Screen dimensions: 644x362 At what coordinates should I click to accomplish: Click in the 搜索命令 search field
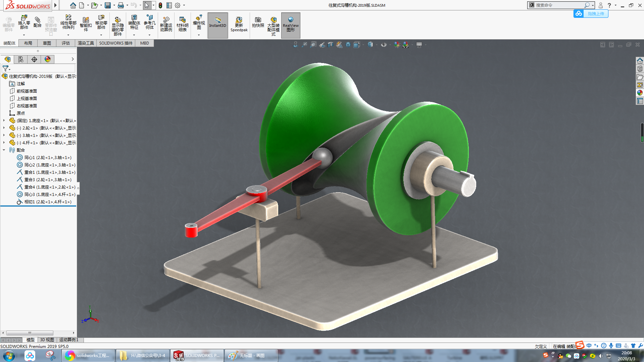[559, 5]
